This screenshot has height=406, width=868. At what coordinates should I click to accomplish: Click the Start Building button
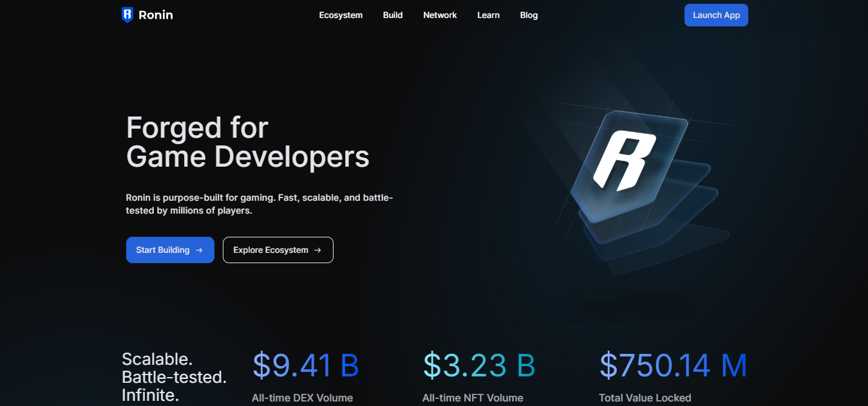pyautogui.click(x=170, y=250)
